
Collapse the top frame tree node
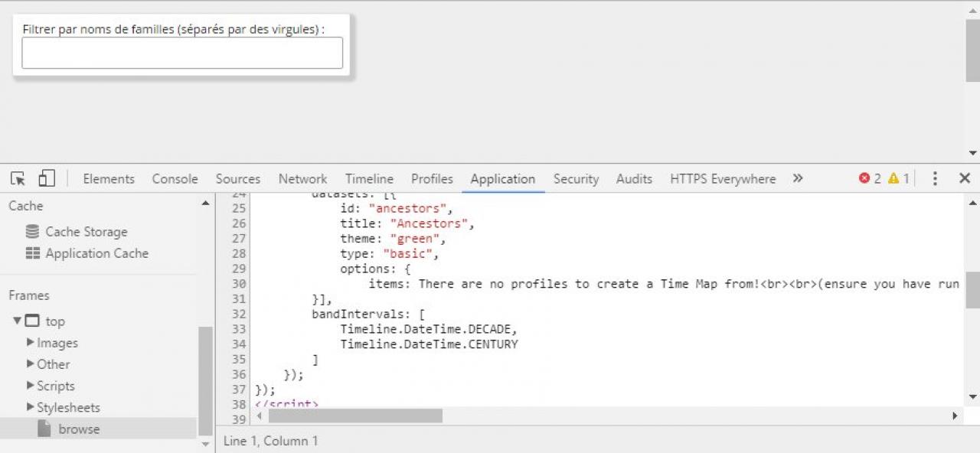click(17, 321)
